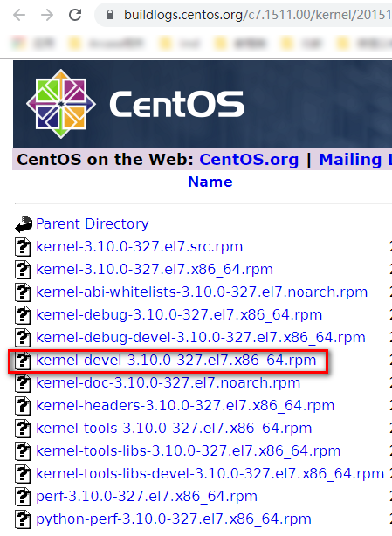Click the browser back arrow
Viewport: 392px width, 536px height.
(19, 15)
